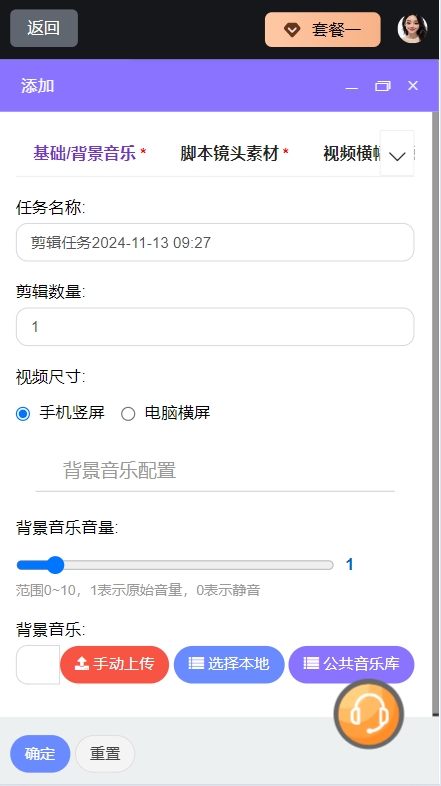Image resolution: width=441 pixels, height=786 pixels.
Task: Click the 背景音乐音量 slider handle
Action: tap(55, 565)
